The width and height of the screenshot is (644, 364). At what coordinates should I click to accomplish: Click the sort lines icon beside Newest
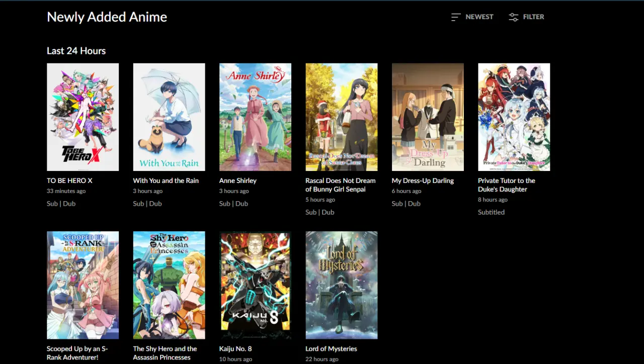coord(456,17)
